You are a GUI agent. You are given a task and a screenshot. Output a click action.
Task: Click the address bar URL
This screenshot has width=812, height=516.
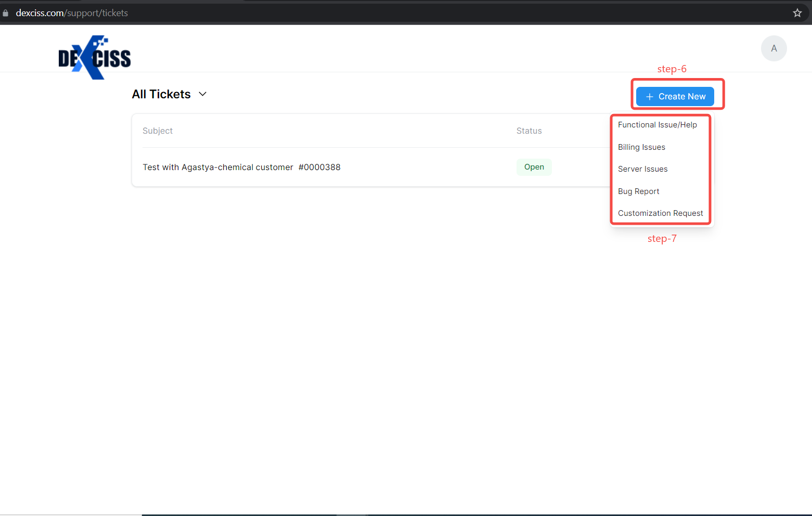[72, 12]
